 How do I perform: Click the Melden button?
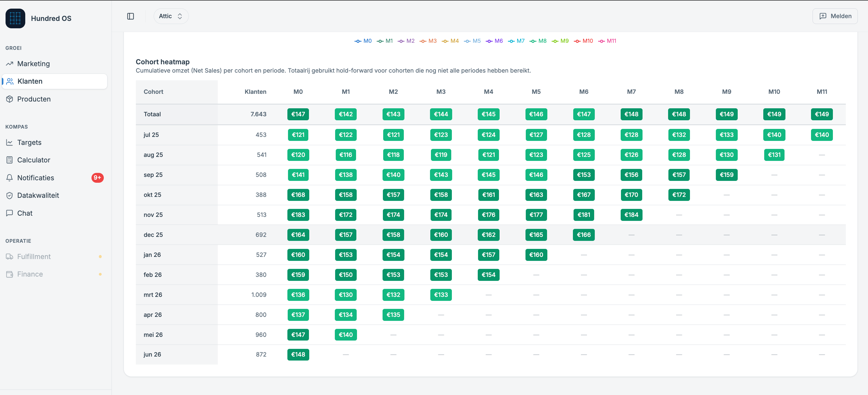(x=835, y=16)
